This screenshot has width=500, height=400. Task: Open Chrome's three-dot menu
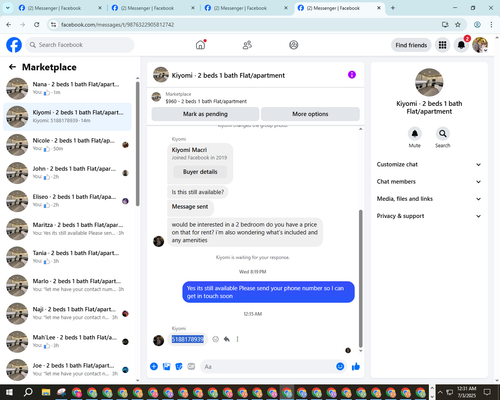click(491, 24)
